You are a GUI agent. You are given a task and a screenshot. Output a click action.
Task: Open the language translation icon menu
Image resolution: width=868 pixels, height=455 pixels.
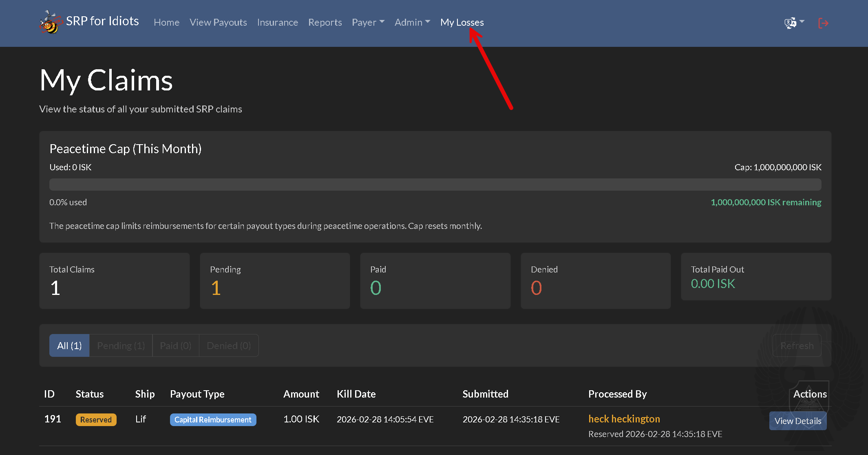[x=793, y=23]
